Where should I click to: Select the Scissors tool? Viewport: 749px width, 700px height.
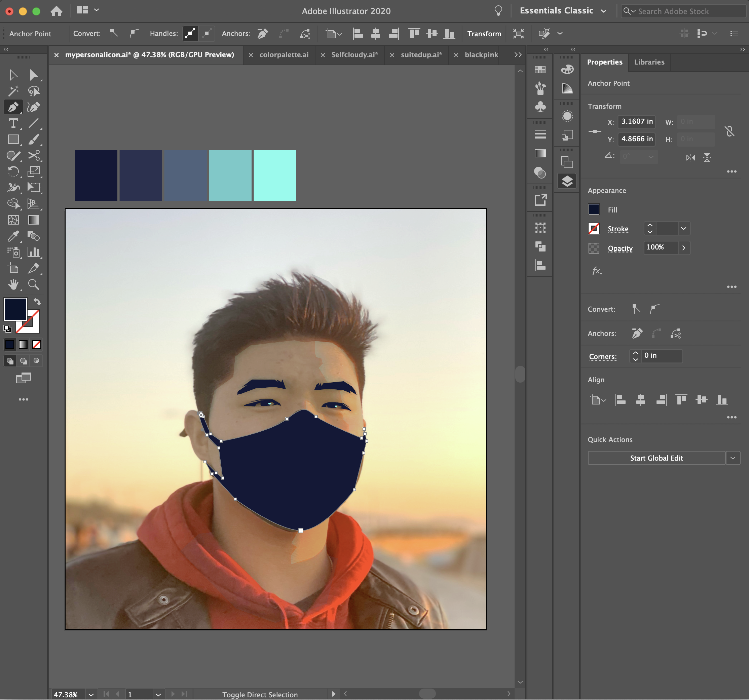click(34, 156)
